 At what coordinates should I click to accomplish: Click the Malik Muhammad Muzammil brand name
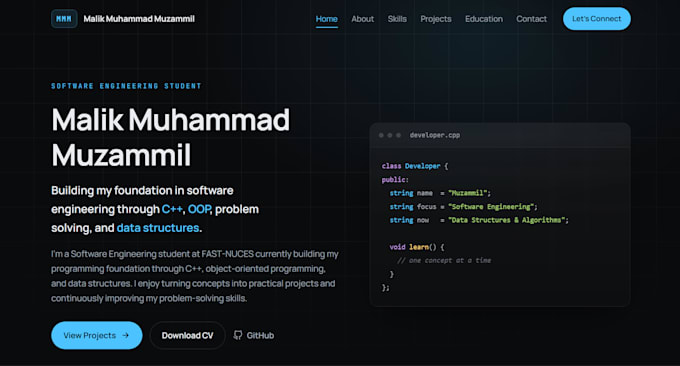(x=139, y=19)
